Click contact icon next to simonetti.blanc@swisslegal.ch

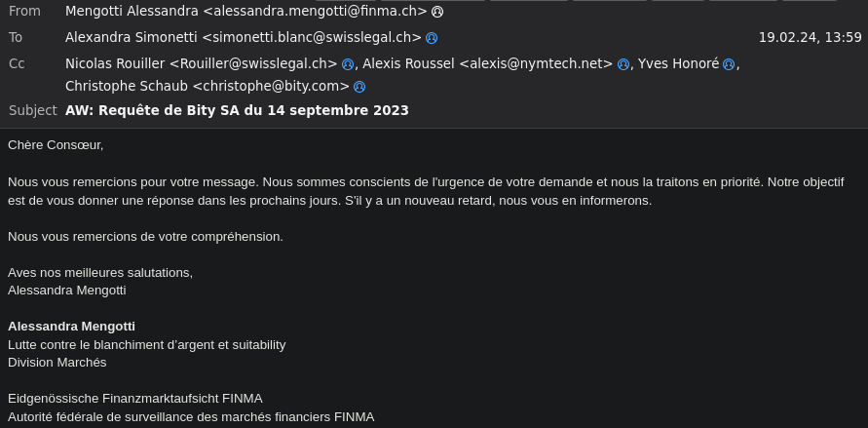[x=432, y=38]
